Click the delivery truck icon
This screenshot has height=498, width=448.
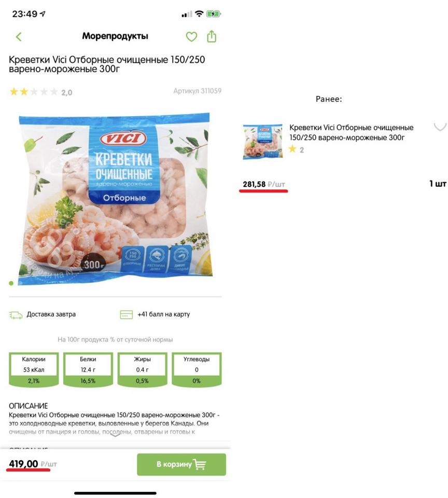16,315
